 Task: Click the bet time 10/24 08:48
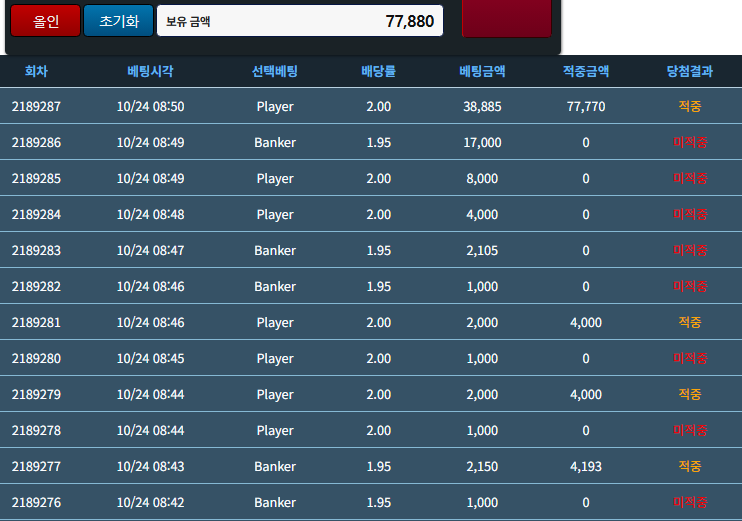point(150,214)
